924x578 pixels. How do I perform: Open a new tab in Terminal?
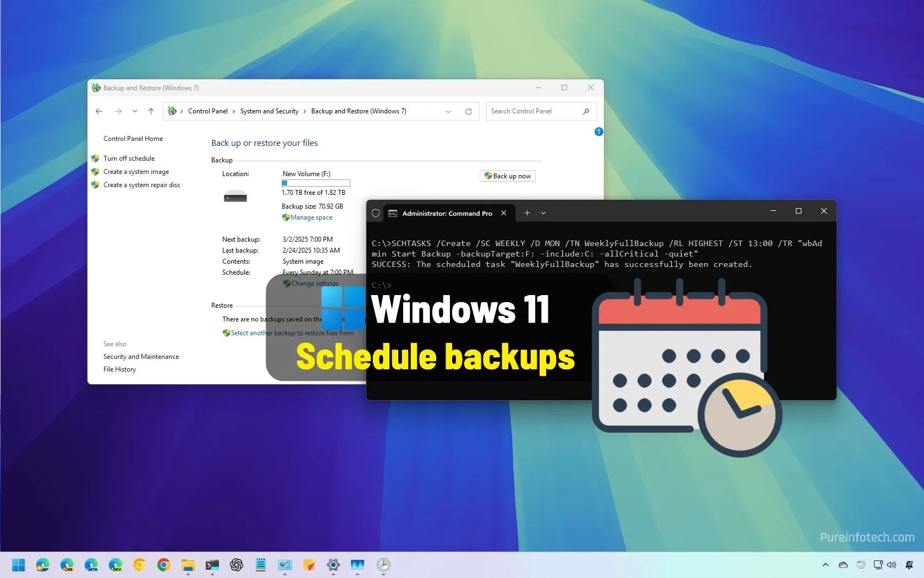click(x=527, y=213)
